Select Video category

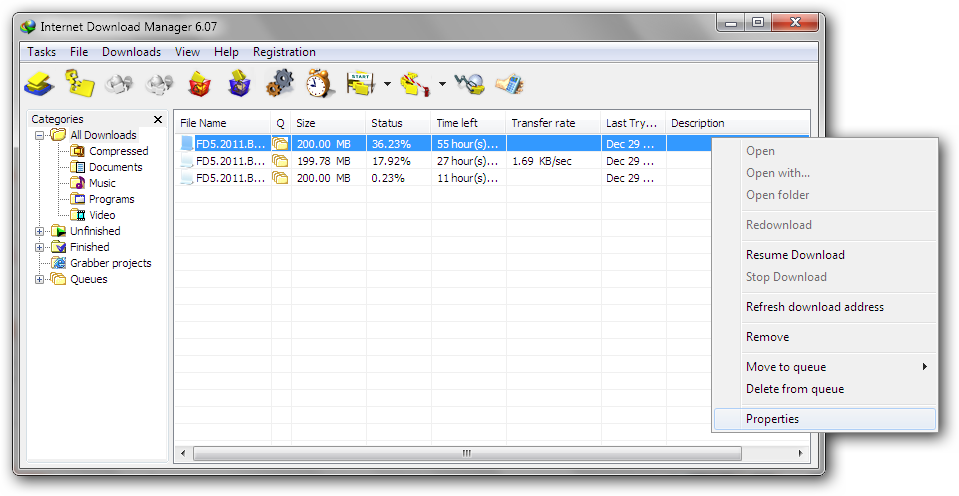pos(102,215)
